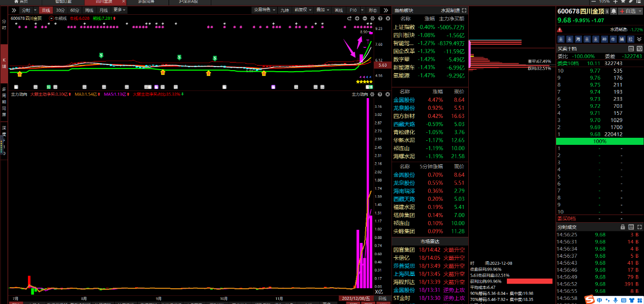Switch chart to 月线 period

click(x=104, y=10)
